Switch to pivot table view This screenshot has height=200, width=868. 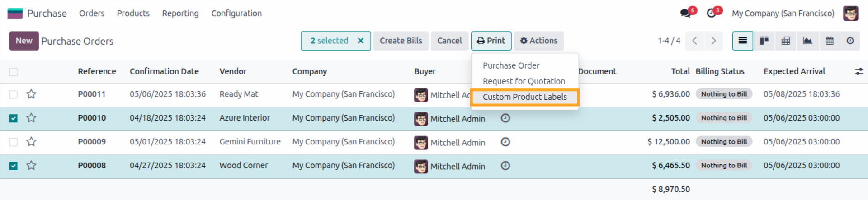[x=786, y=41]
